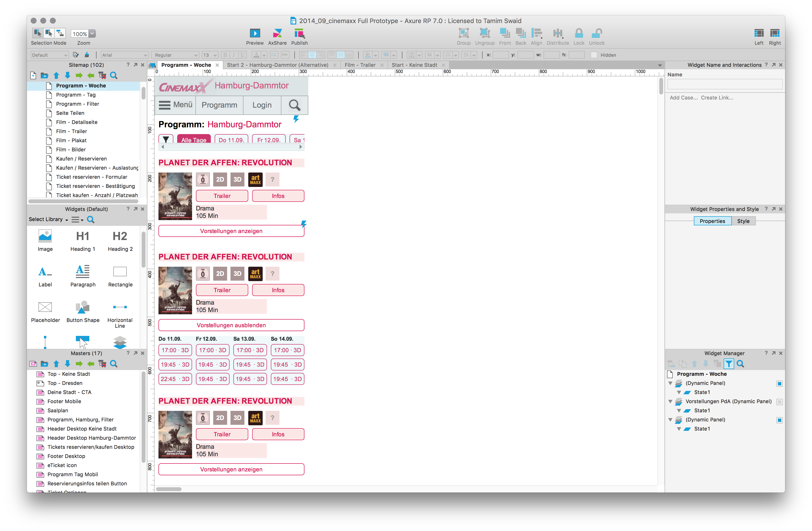Open the Regular typeface dropdown
The width and height of the screenshot is (812, 531).
(175, 55)
